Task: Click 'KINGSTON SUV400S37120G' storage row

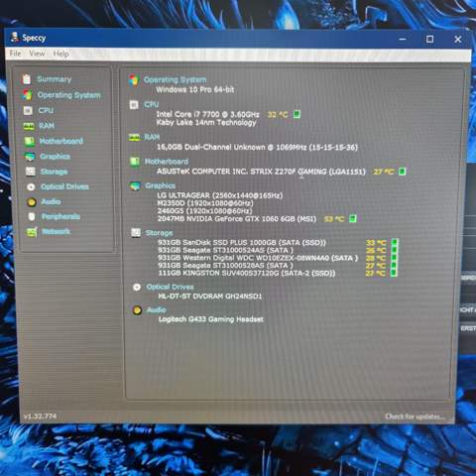Action: click(247, 273)
